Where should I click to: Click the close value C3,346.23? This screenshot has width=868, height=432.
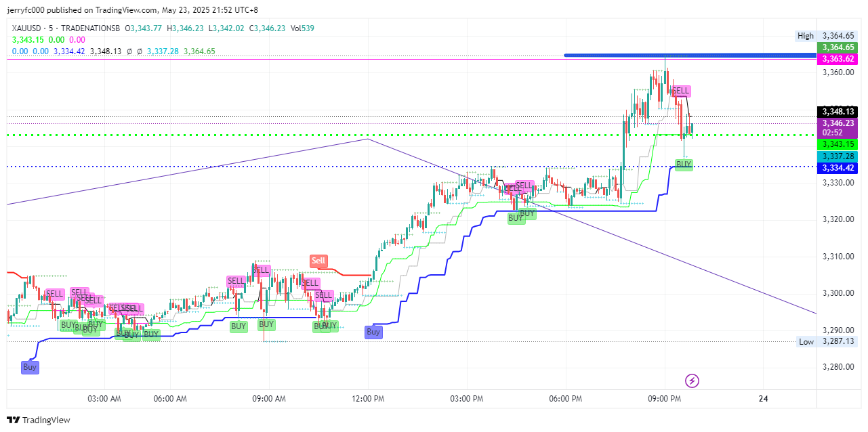click(x=267, y=28)
